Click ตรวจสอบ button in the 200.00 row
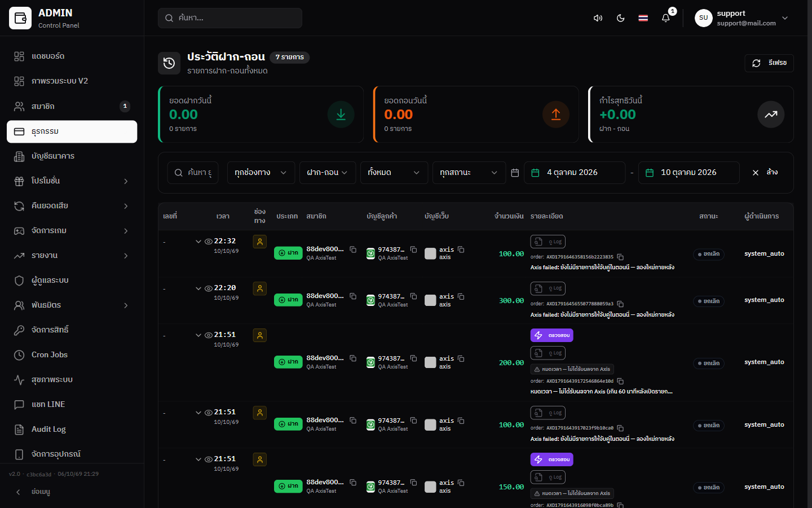The width and height of the screenshot is (812, 508). [552, 335]
